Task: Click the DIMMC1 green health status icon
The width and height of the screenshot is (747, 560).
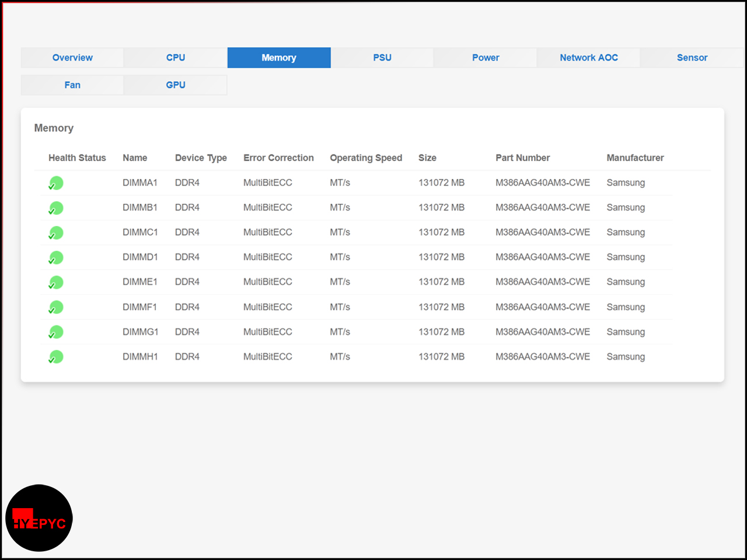Action: click(x=56, y=233)
